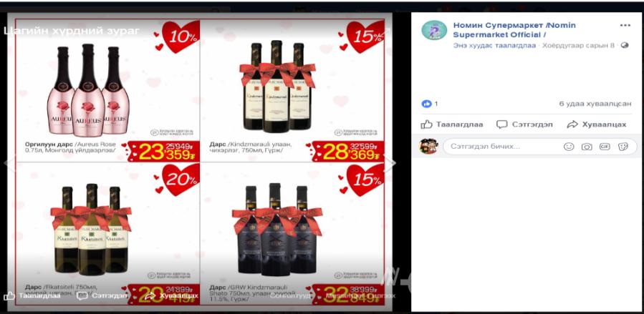Insert a GIF in the comment
The height and width of the screenshot is (314, 644).
605,147
